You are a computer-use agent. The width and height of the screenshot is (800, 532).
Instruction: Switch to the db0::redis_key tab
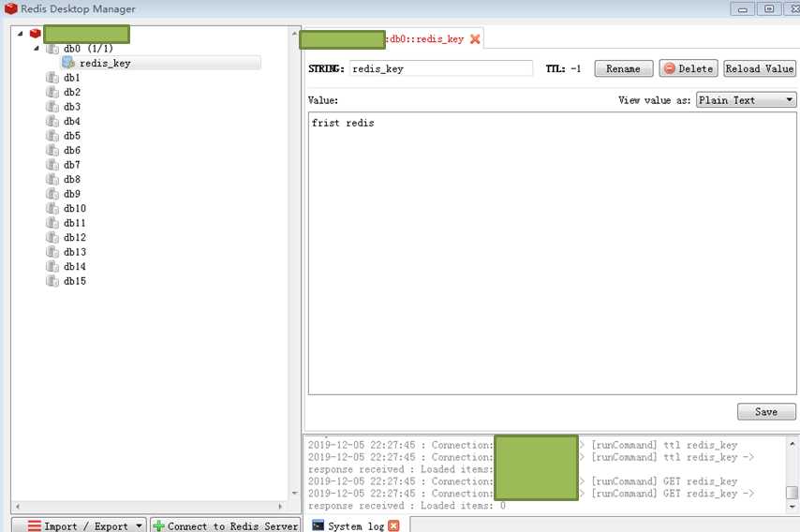tap(392, 38)
